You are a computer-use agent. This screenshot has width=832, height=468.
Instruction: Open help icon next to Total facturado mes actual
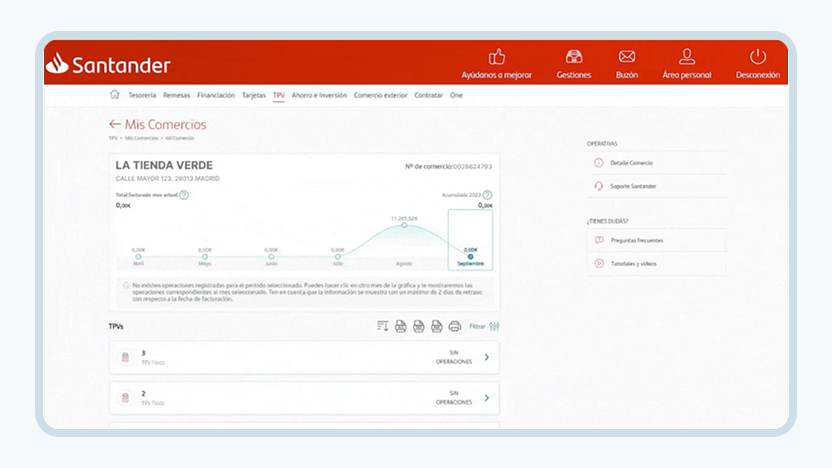click(x=184, y=195)
